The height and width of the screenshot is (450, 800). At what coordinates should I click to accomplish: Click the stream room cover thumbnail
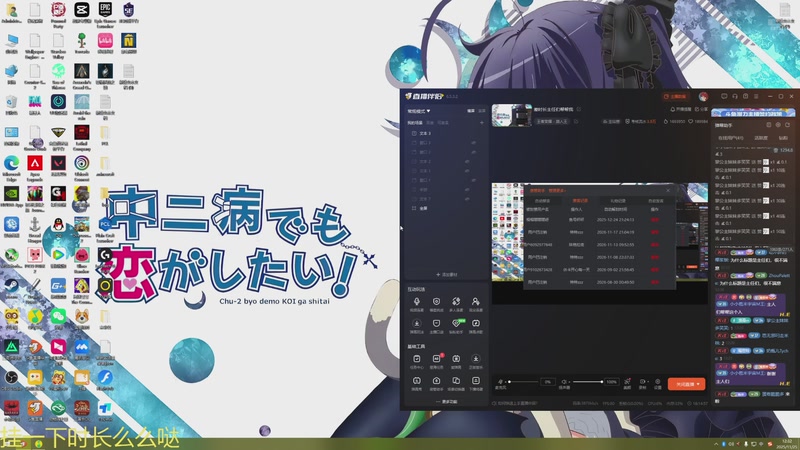click(512, 115)
